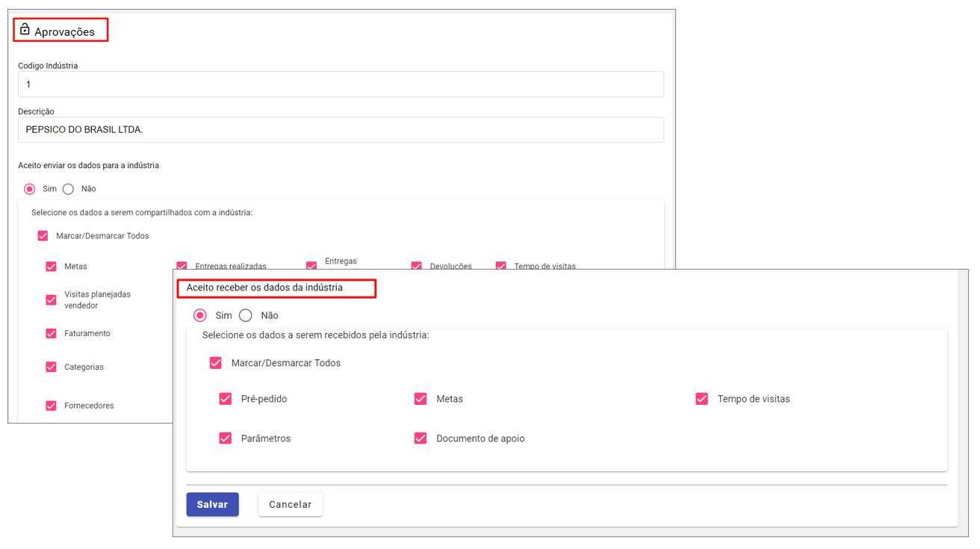Screen dimensions: 980x549
Task: Toggle the Categorias checkbox
Action: (52, 367)
